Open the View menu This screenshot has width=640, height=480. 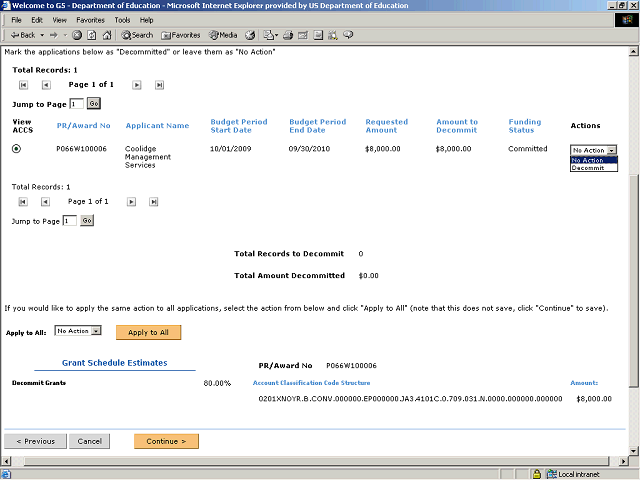[59, 20]
